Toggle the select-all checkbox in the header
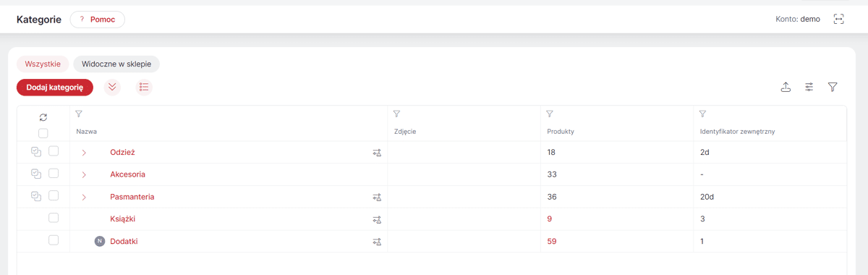Image resolution: width=868 pixels, height=275 pixels. click(43, 133)
